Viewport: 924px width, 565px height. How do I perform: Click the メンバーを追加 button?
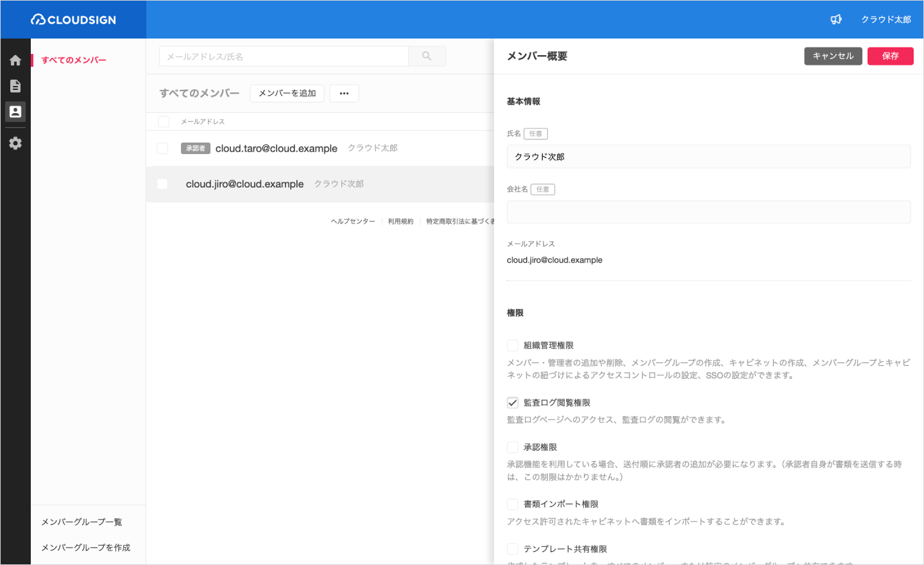287,93
